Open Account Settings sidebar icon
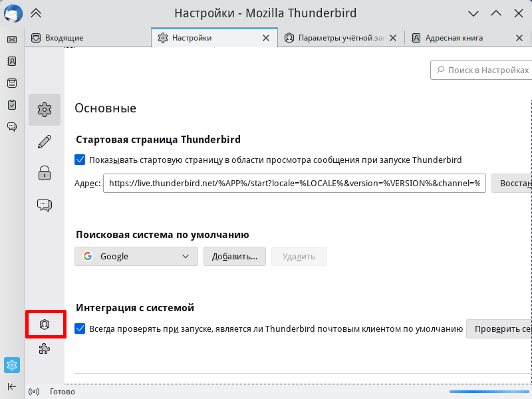532x399 pixels. pos(45,325)
